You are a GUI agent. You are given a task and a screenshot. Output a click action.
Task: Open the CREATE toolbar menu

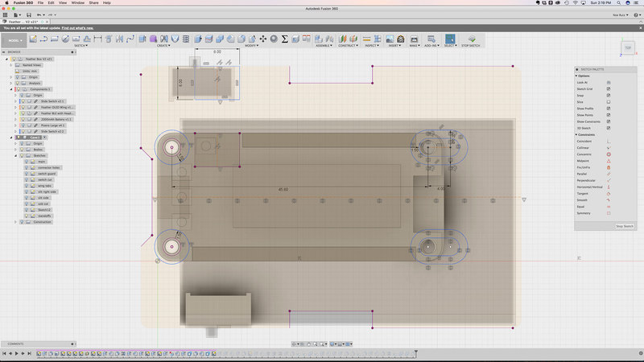point(163,46)
